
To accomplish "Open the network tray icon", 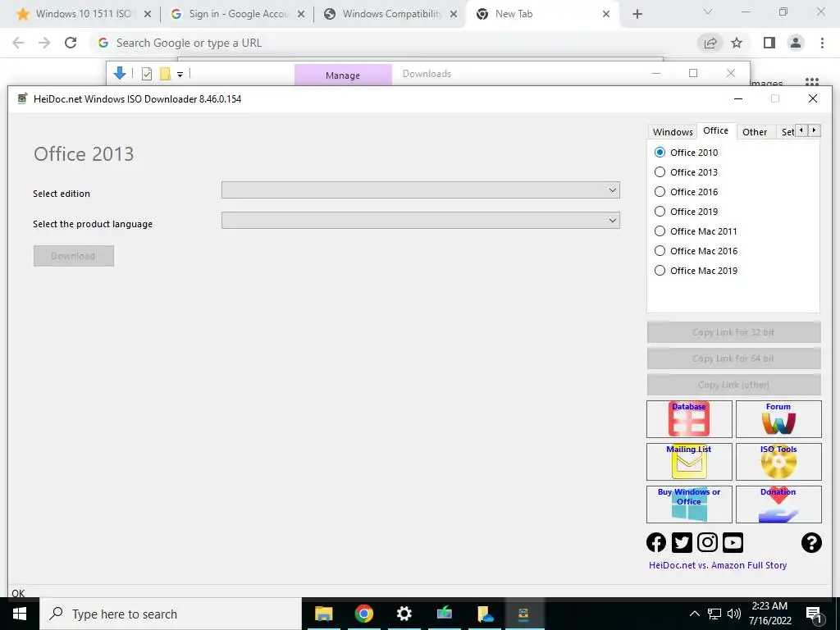I will tap(714, 614).
